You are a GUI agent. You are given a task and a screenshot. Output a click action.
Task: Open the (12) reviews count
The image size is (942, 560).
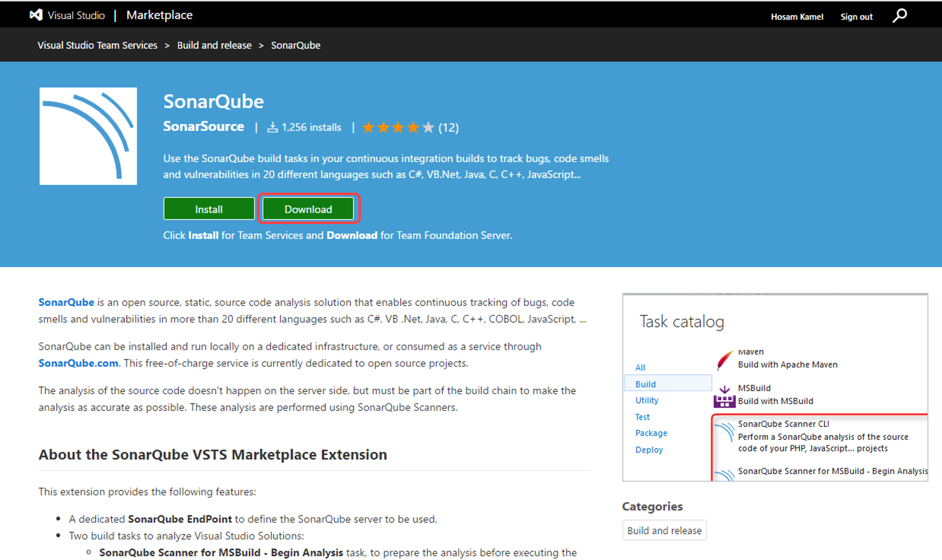point(449,127)
